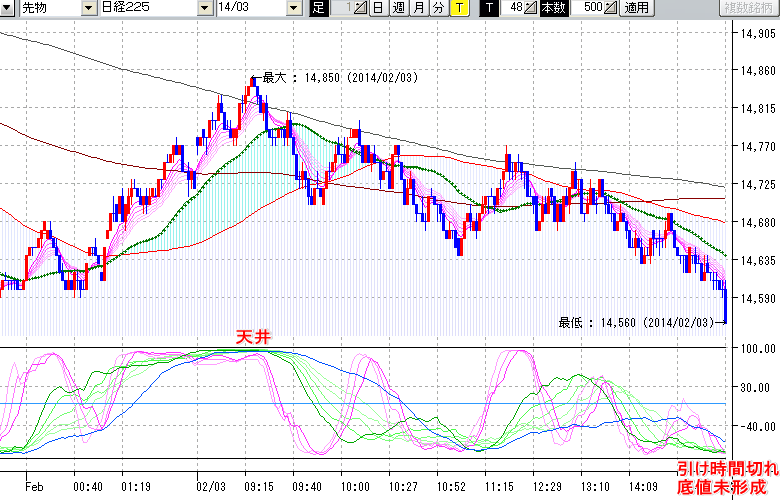Switch to weekly chart with 週 button
Screen dimensions: 780x500
[x=398, y=8]
